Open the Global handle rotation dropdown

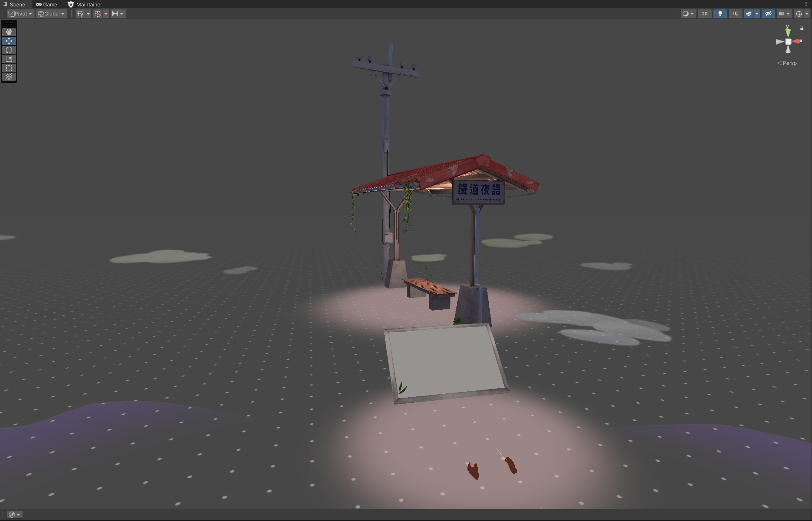coord(51,14)
